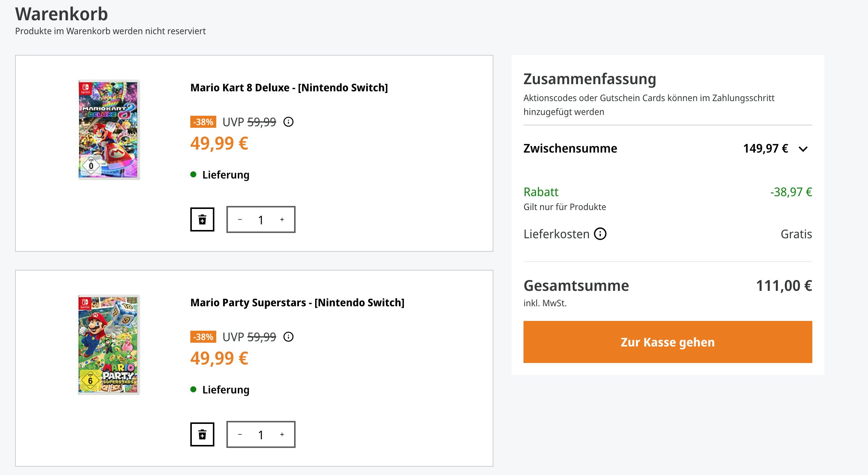The image size is (868, 475).
Task: Decrease Mario Party Superstars quantity
Action: point(240,434)
